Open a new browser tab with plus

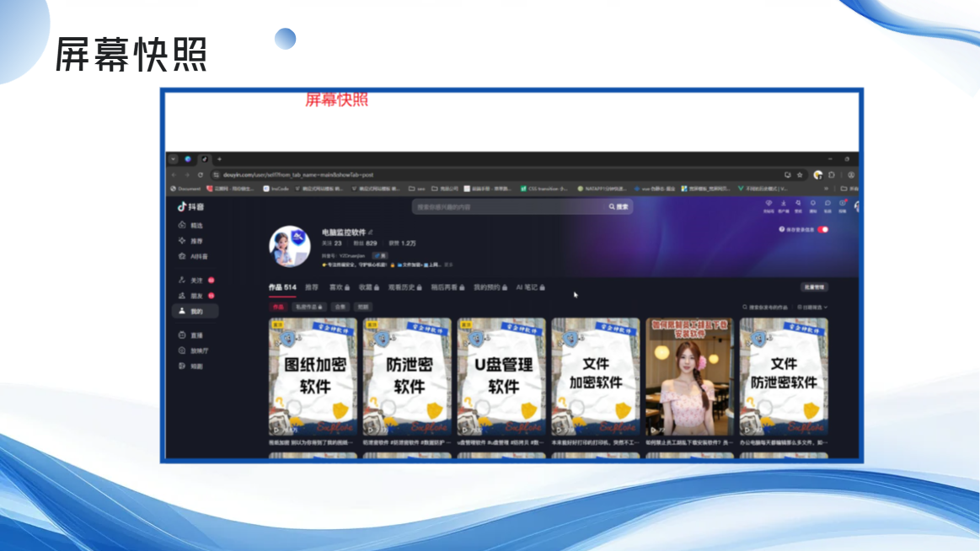click(219, 159)
